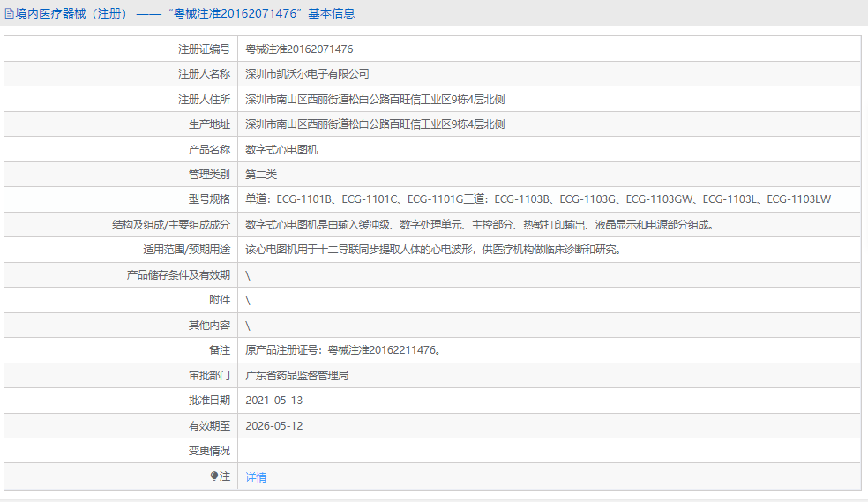Image resolution: width=868 pixels, height=502 pixels.
Task: Click the lightbulb icon beside 注
Action: pyautogui.click(x=214, y=476)
